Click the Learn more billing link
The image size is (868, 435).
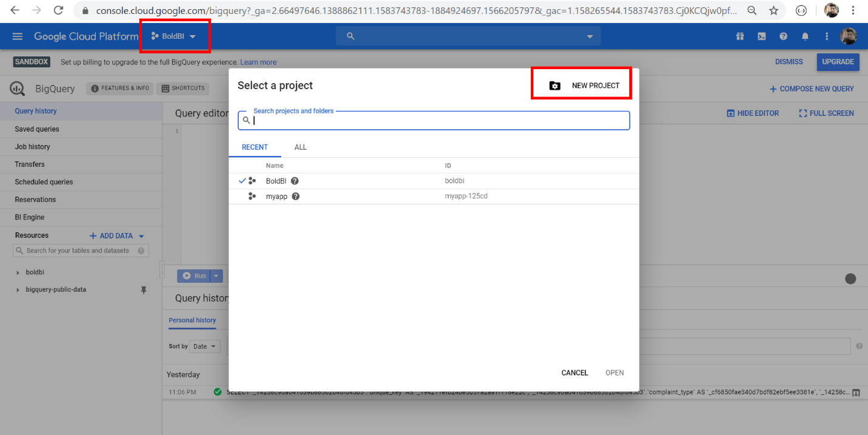point(258,62)
